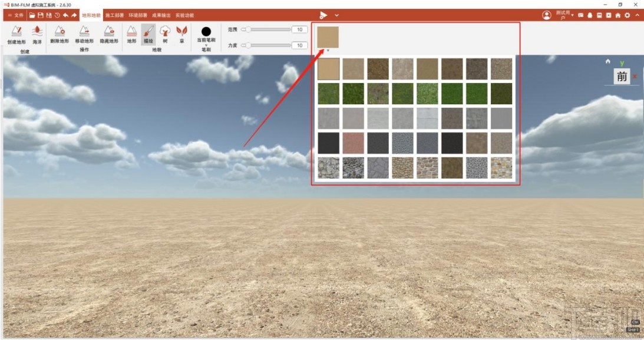Click the 前 front face of view cube

[x=622, y=77]
